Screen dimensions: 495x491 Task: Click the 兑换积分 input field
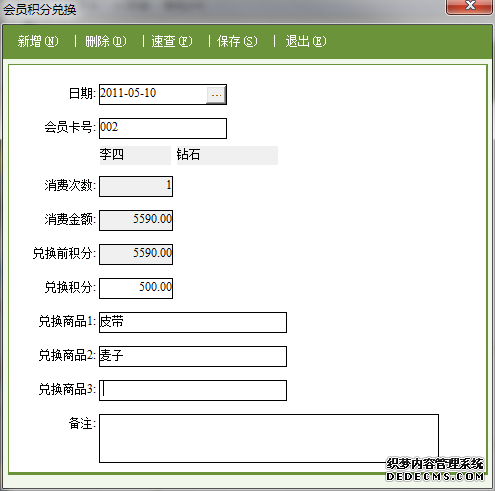tap(136, 288)
